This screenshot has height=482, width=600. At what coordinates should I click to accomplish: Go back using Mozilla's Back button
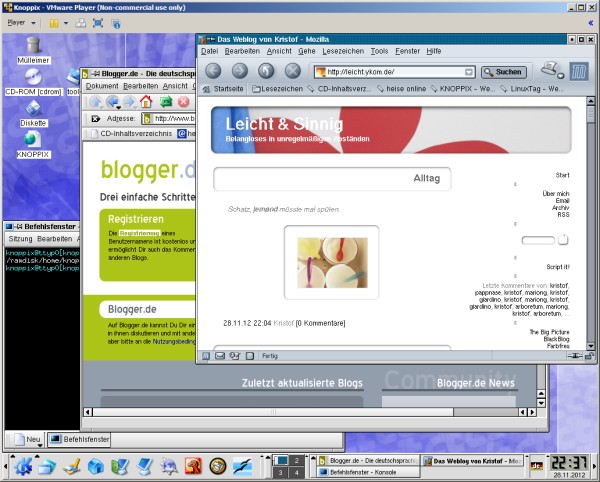point(213,71)
